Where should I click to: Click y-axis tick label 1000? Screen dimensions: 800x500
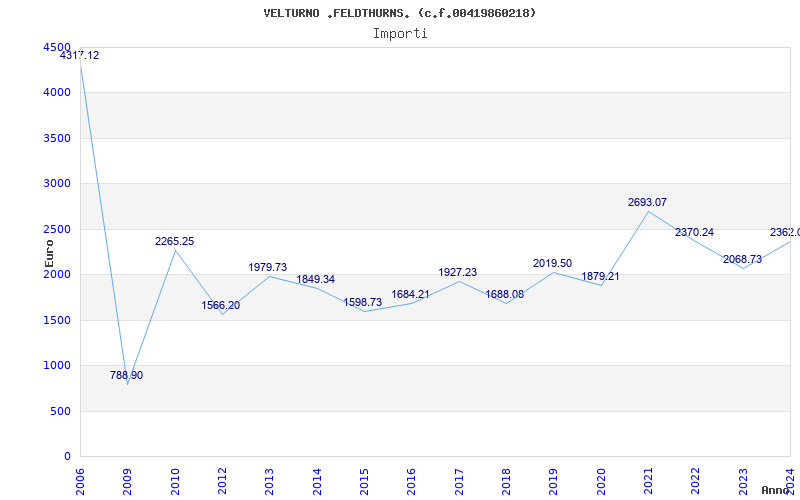57,366
